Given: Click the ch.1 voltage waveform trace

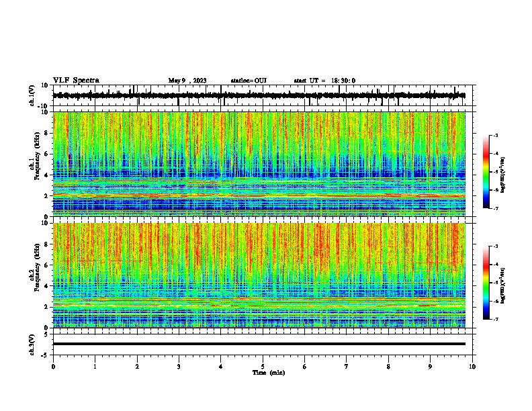Looking at the screenshot, I should point(259,95).
